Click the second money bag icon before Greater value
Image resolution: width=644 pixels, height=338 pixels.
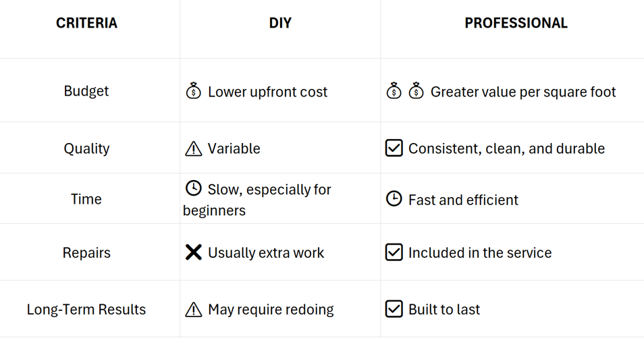[416, 91]
